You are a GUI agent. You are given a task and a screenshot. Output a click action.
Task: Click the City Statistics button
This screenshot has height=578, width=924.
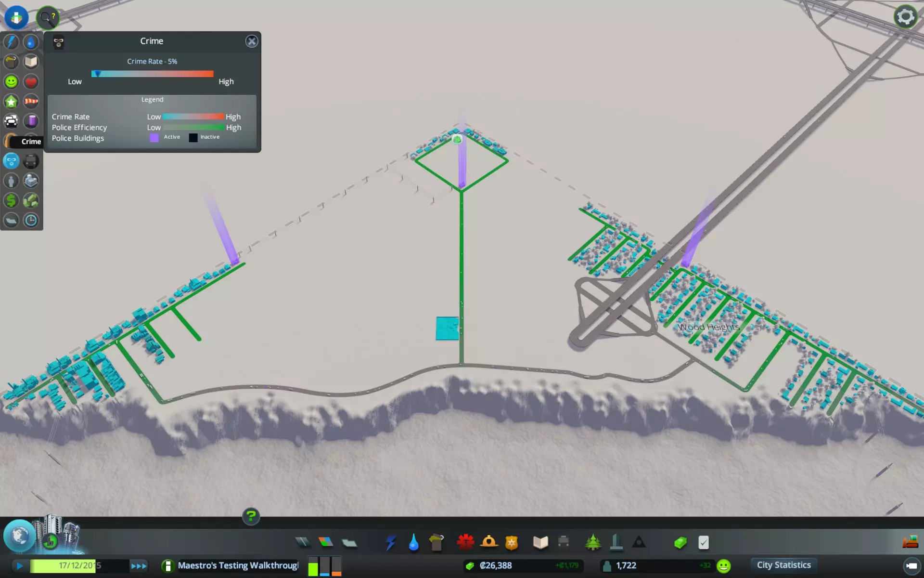[783, 565]
